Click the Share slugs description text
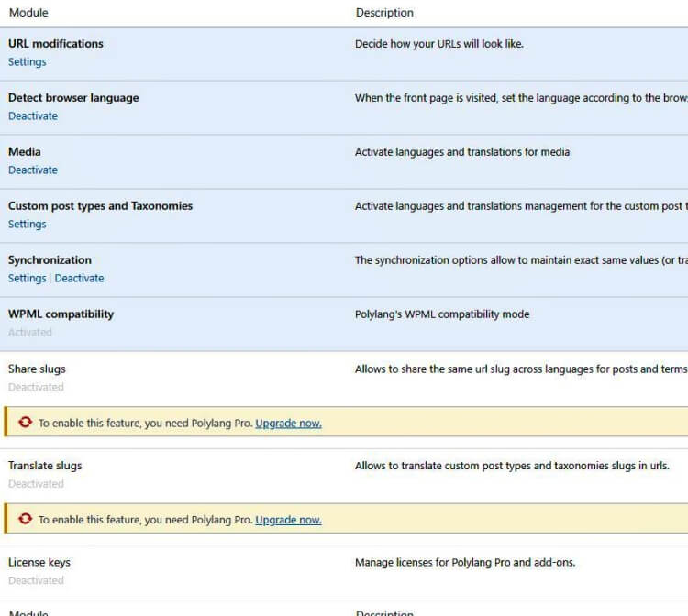This screenshot has height=616, width=688. coord(521,369)
